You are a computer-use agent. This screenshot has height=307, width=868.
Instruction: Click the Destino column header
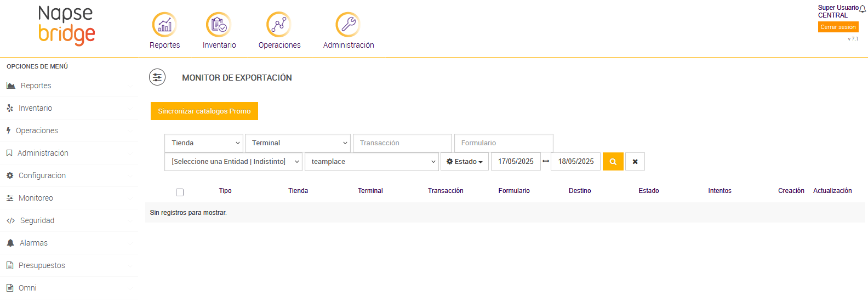(x=580, y=191)
